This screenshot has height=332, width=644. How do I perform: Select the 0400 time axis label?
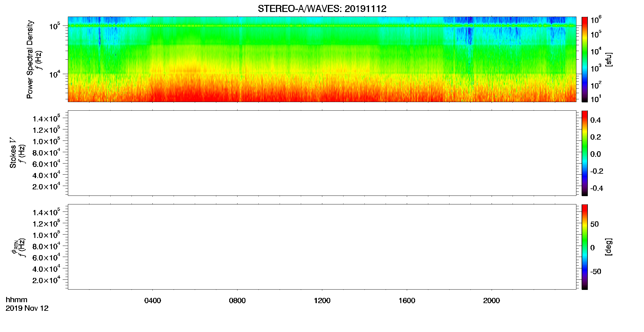152,301
